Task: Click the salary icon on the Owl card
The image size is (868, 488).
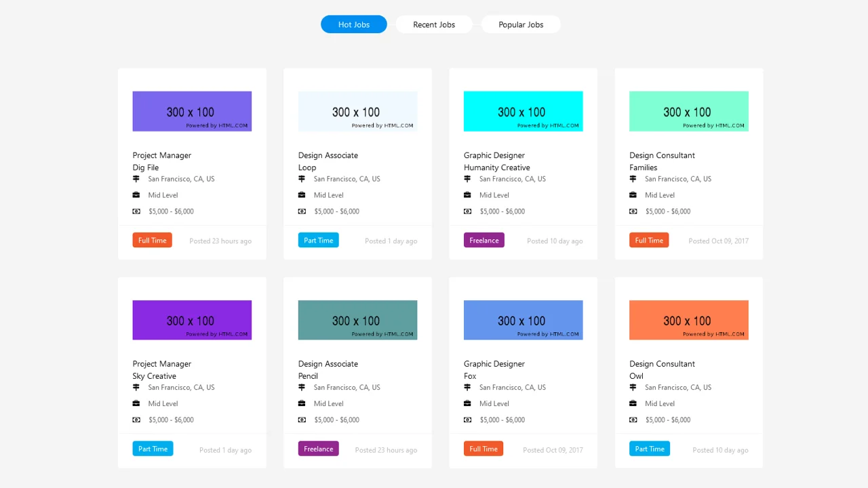Action: pyautogui.click(x=632, y=420)
